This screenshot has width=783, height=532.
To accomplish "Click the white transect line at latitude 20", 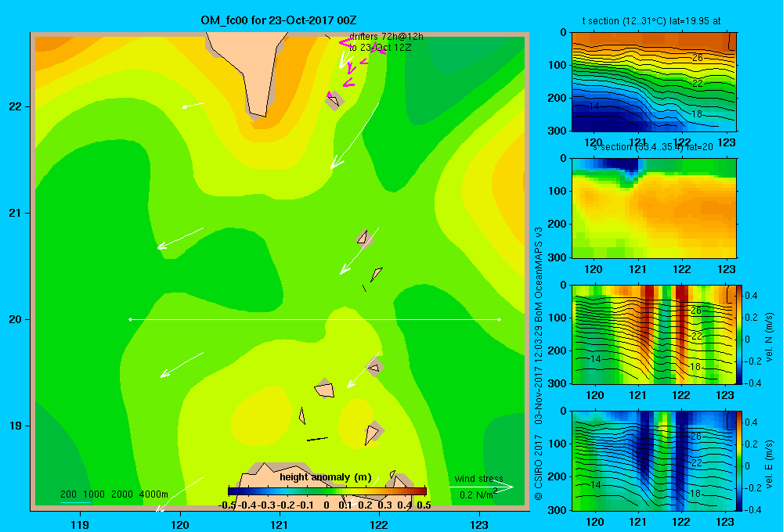I will click(315, 319).
